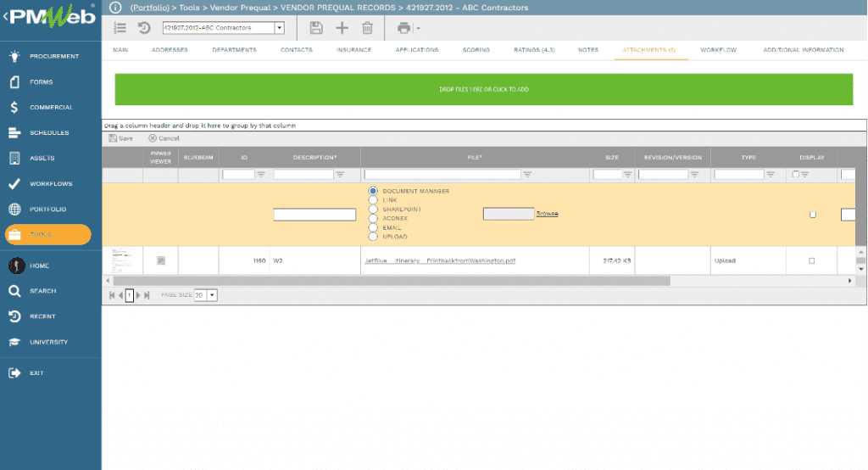Viewport: 868px width, 470px height.
Task: Collapse the sidebar via PMWeb logo arrow
Action: point(5,17)
